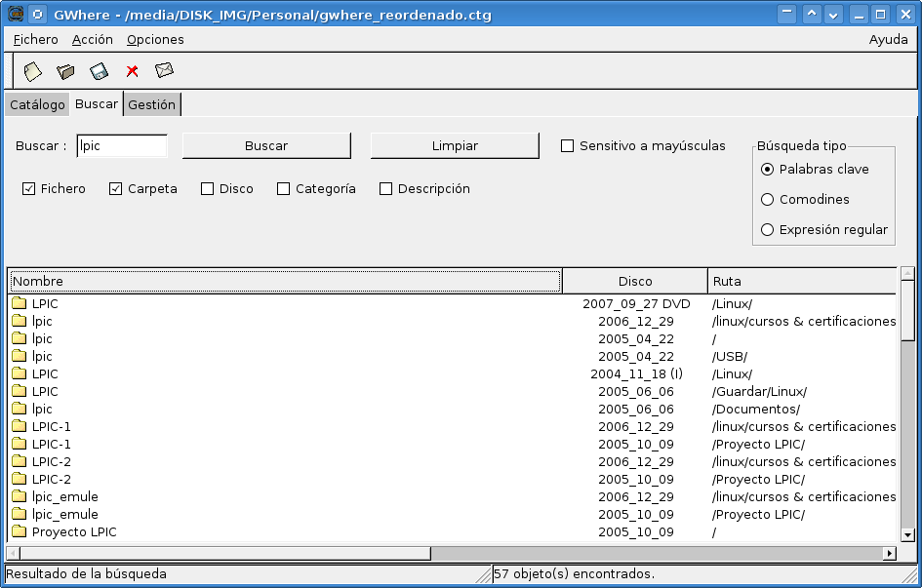Uncheck the Fichero checkbox

tap(29, 189)
